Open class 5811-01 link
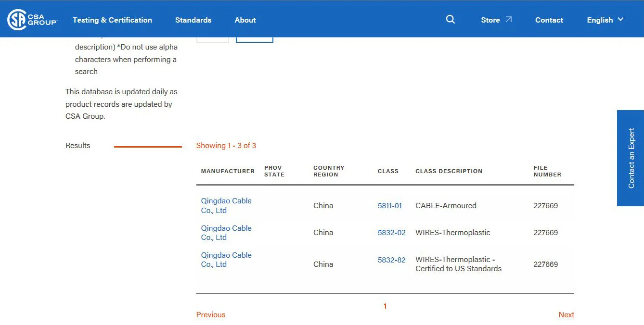The image size is (644, 325). coord(389,205)
